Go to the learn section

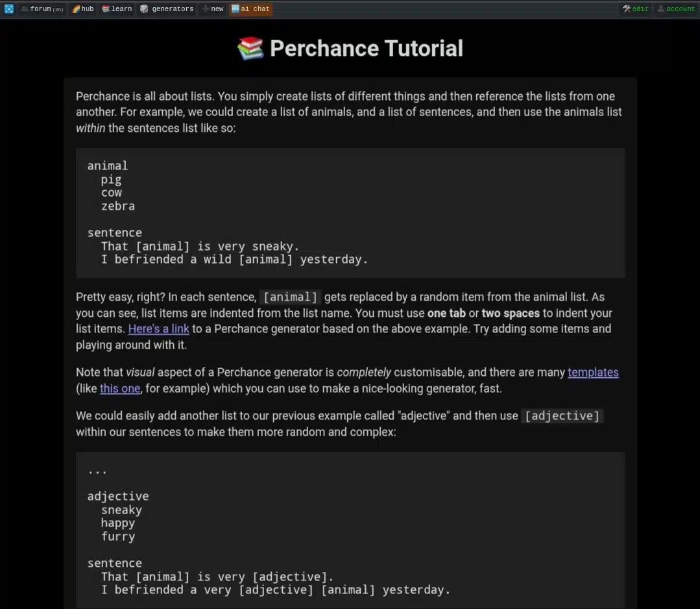[117, 9]
